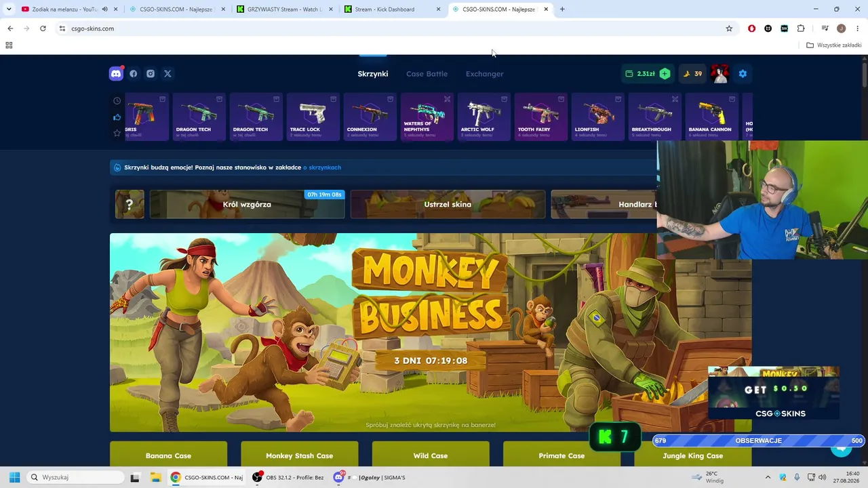This screenshot has height=488, width=868.
Task: Switch to OBS in the taskbar
Action: (x=289, y=477)
